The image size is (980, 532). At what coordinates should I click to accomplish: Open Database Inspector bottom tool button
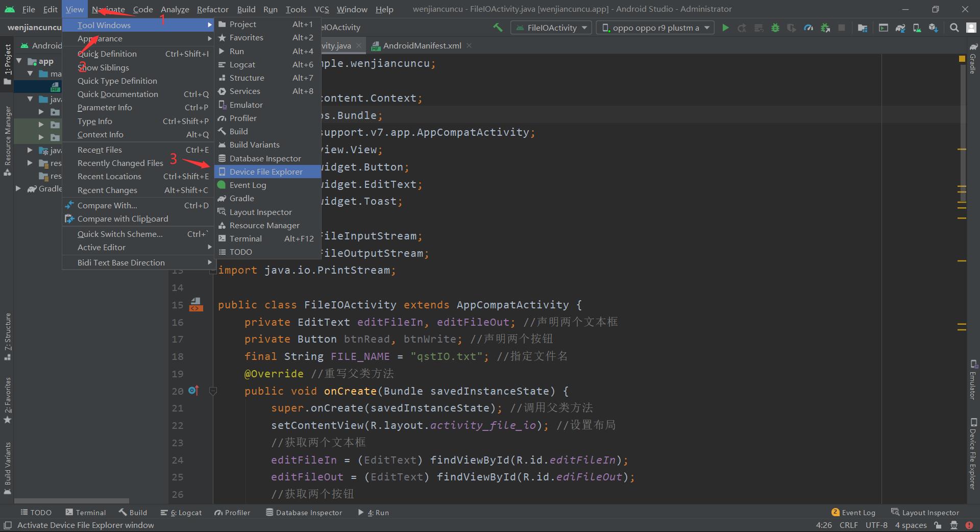coord(304,513)
